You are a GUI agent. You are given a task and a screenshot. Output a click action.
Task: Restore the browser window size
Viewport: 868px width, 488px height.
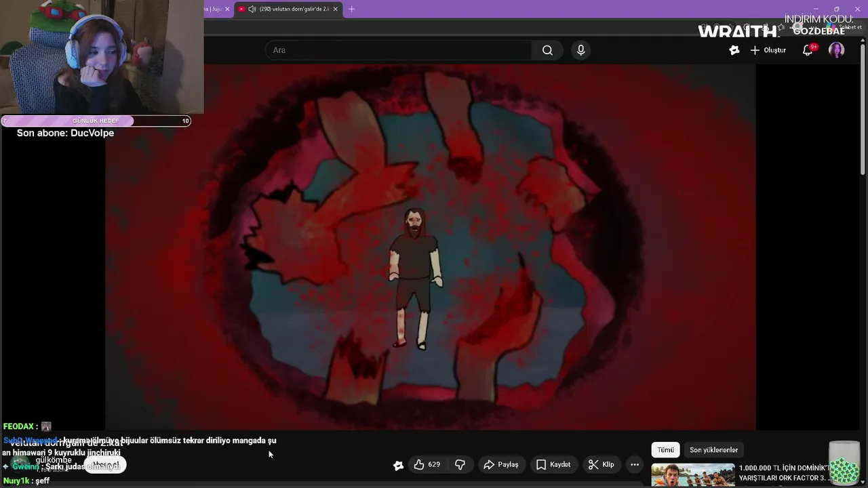pos(836,9)
